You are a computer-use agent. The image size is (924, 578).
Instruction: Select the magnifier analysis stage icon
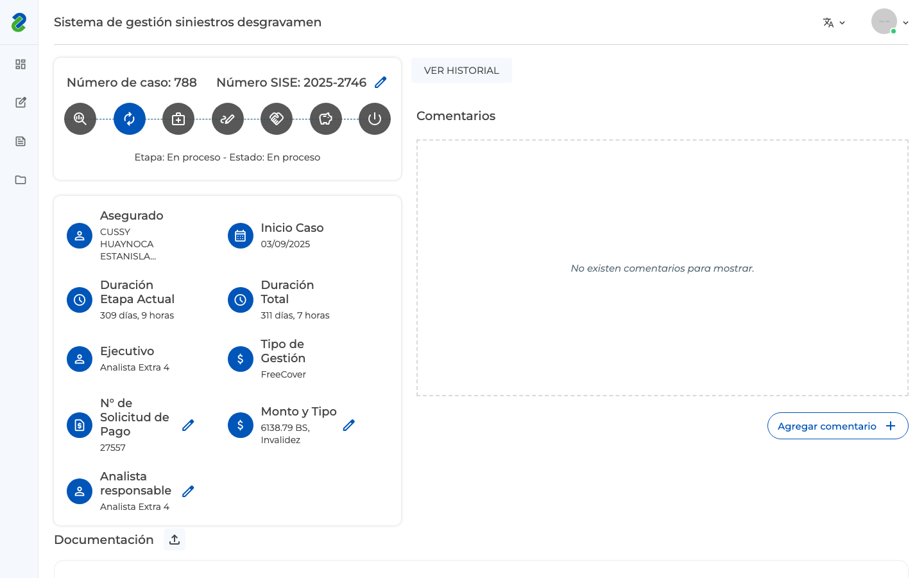coord(80,119)
